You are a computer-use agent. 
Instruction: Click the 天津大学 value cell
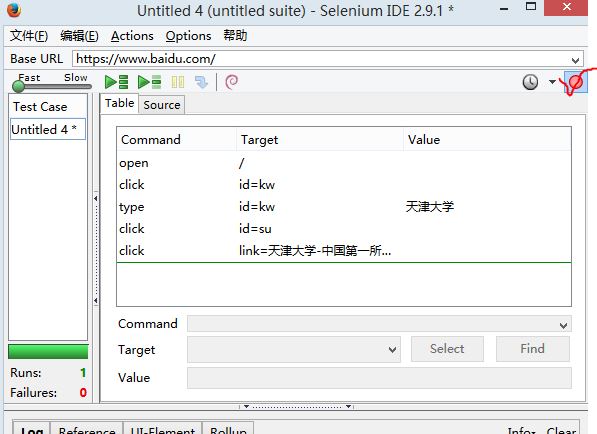click(x=430, y=207)
